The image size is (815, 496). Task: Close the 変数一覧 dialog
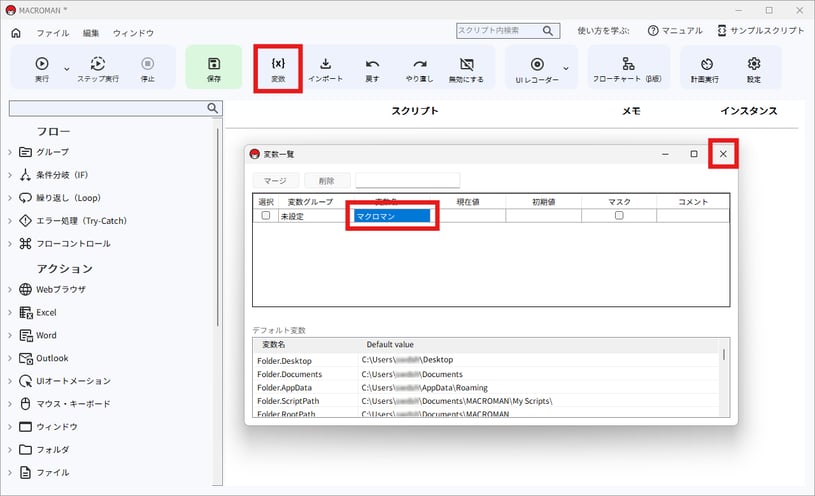tap(723, 154)
